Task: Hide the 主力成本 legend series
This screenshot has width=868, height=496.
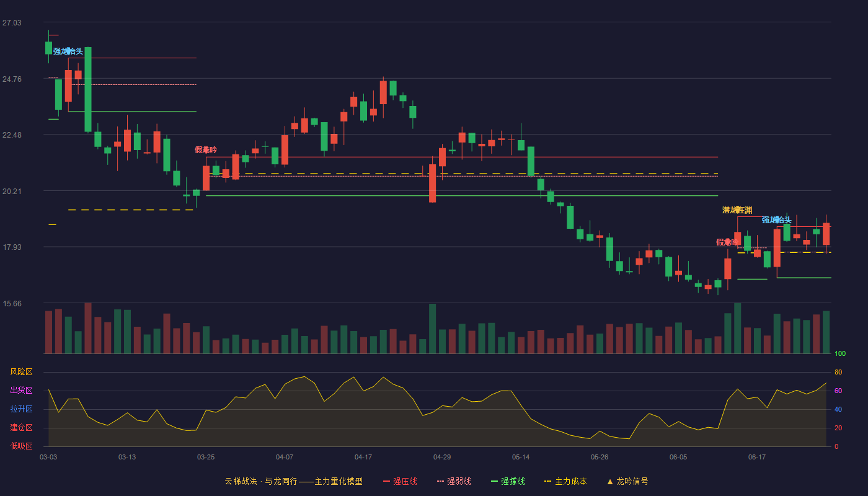Action: click(565, 481)
